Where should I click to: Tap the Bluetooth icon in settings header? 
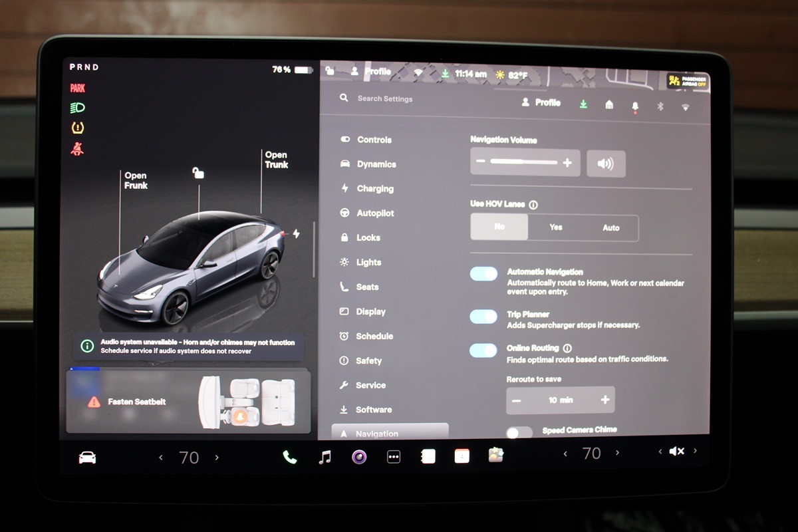(660, 106)
